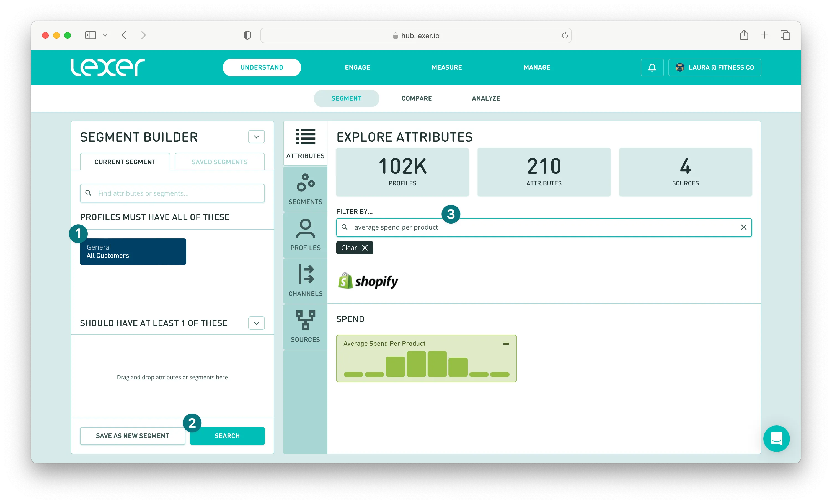Viewport: 832px width, 504px height.
Task: Click the Safari share icon
Action: (744, 35)
